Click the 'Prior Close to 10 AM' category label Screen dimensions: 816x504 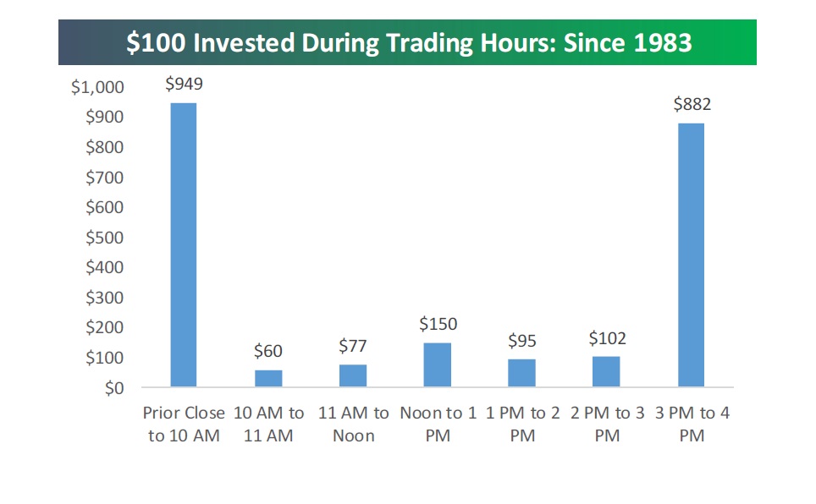click(184, 424)
